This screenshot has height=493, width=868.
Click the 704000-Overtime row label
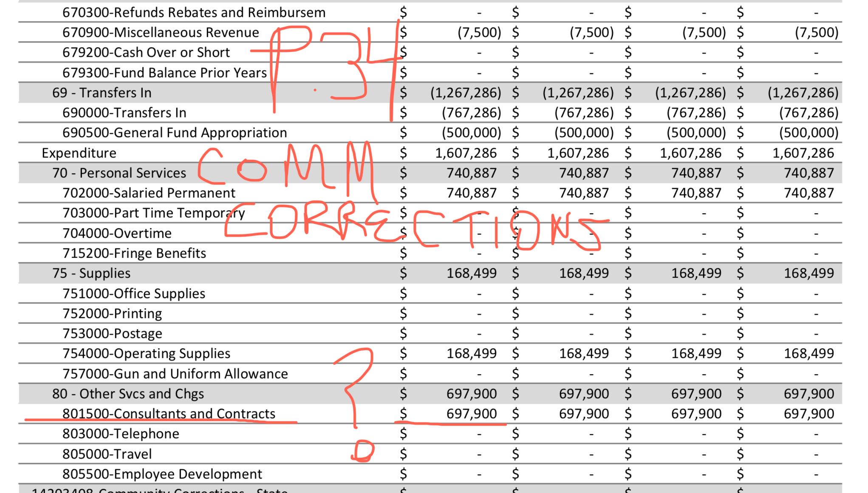point(117,234)
